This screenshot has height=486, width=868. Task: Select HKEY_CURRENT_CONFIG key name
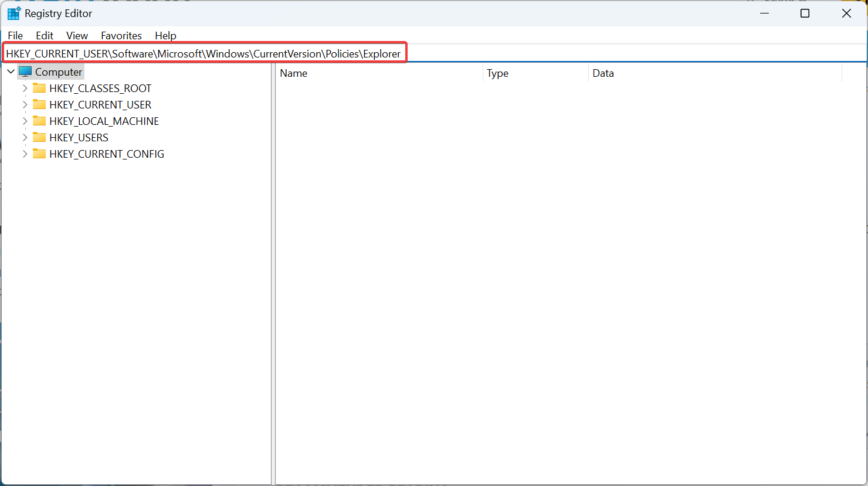107,154
